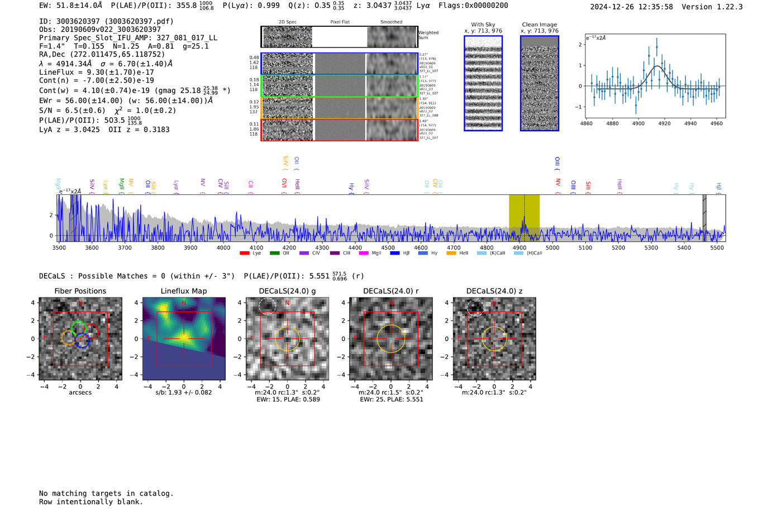Viewport: 782px width, 532px height.
Task: Click the Primary Spec_Slot_IFU_AMP line
Action: 128,38
